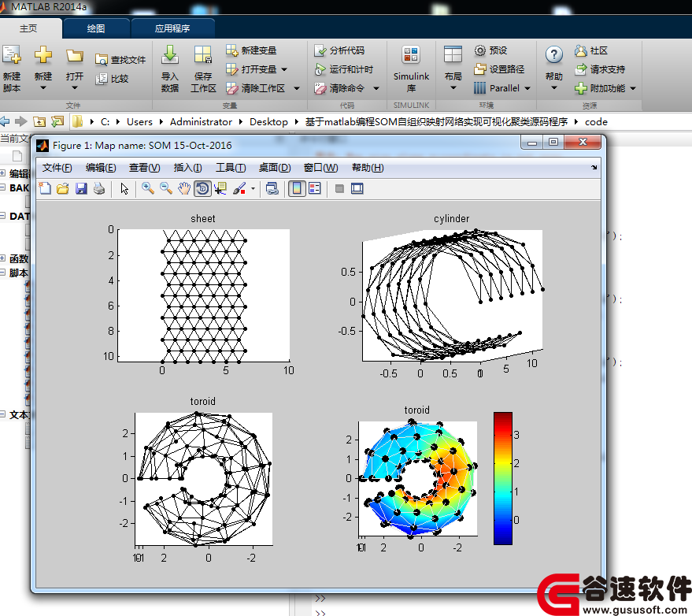Click the Show Plot Tools icon
692x616 pixels.
coord(357,189)
